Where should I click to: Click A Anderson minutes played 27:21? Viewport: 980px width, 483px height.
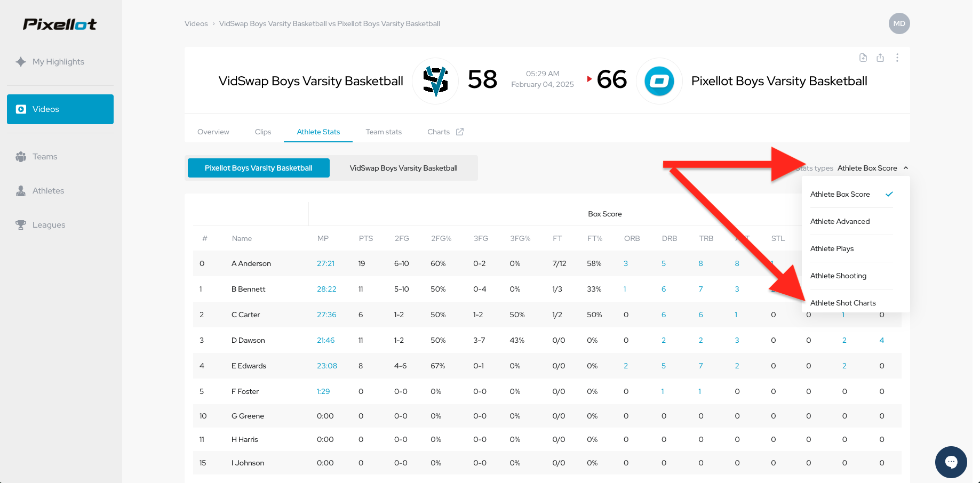(x=326, y=263)
